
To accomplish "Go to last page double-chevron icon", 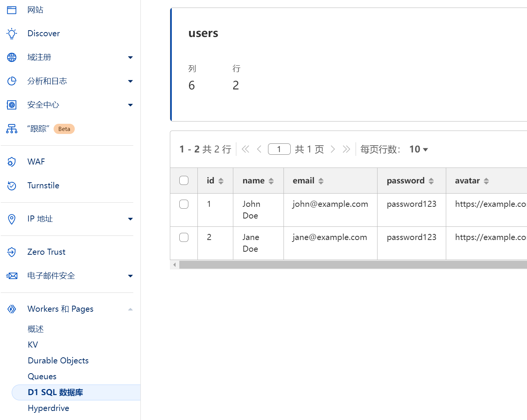I will pyautogui.click(x=346, y=149).
